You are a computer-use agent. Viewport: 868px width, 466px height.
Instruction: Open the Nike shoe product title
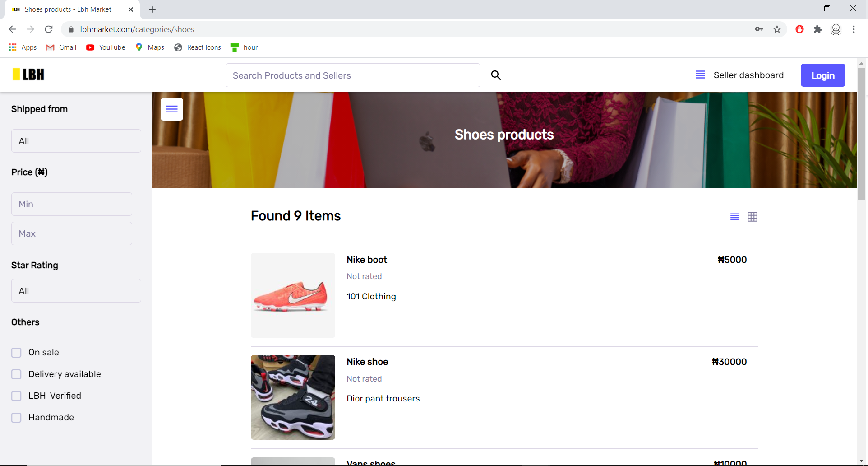click(x=367, y=362)
